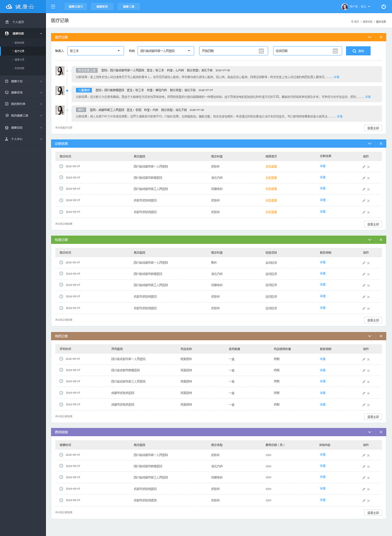Screen dimensions: 392x536
Task: Collapse the 费用明细 panel chevron
Action: coord(370,432)
